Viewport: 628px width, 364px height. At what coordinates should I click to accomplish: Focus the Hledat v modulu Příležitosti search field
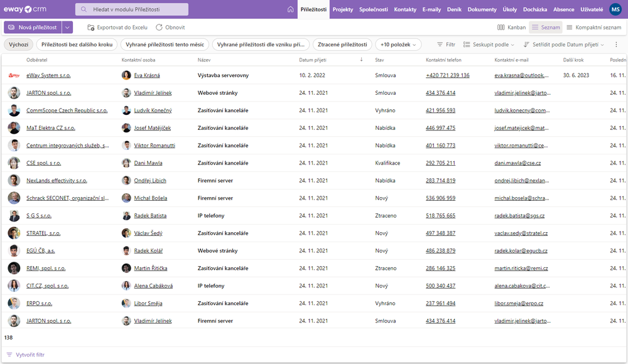[132, 9]
